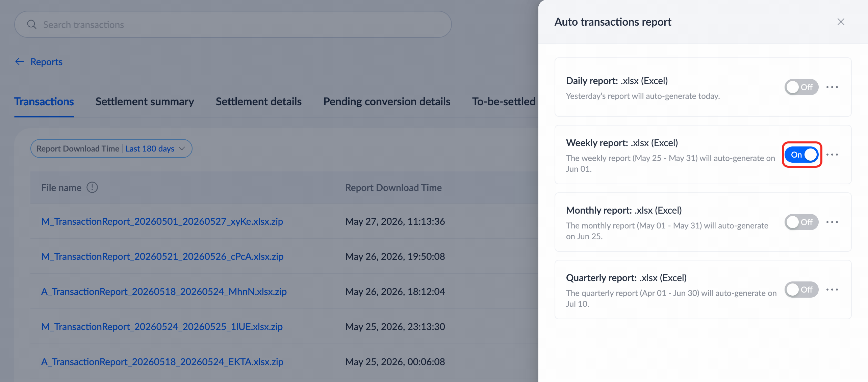Enable the Monthly report toggle
This screenshot has height=382, width=868.
click(x=801, y=222)
